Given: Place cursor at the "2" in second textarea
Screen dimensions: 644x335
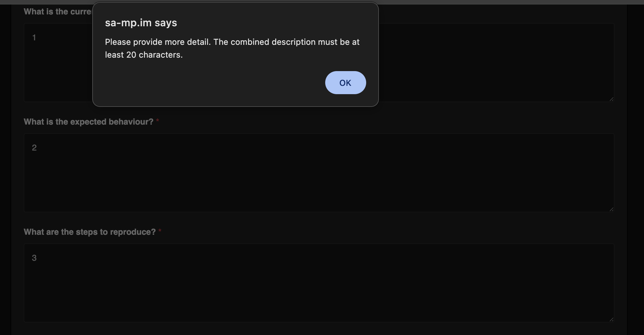Looking at the screenshot, I should (34, 148).
